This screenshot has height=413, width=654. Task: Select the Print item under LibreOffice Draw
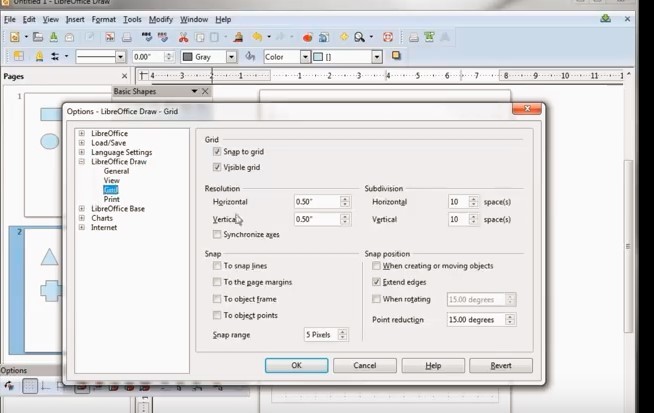(111, 199)
